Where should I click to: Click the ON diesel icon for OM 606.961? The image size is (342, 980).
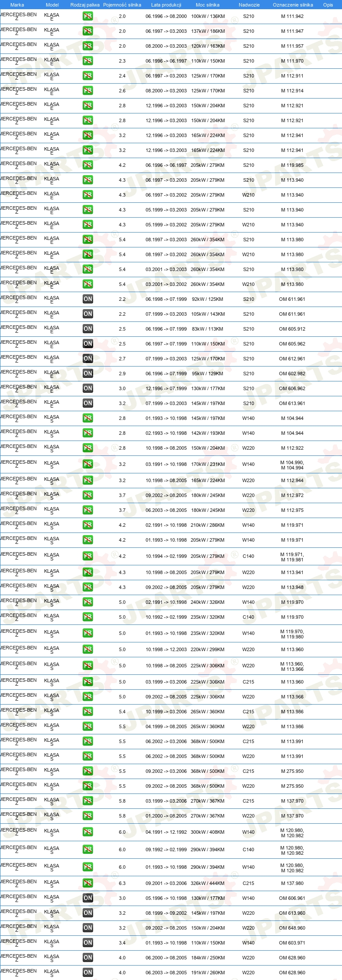[x=88, y=898]
